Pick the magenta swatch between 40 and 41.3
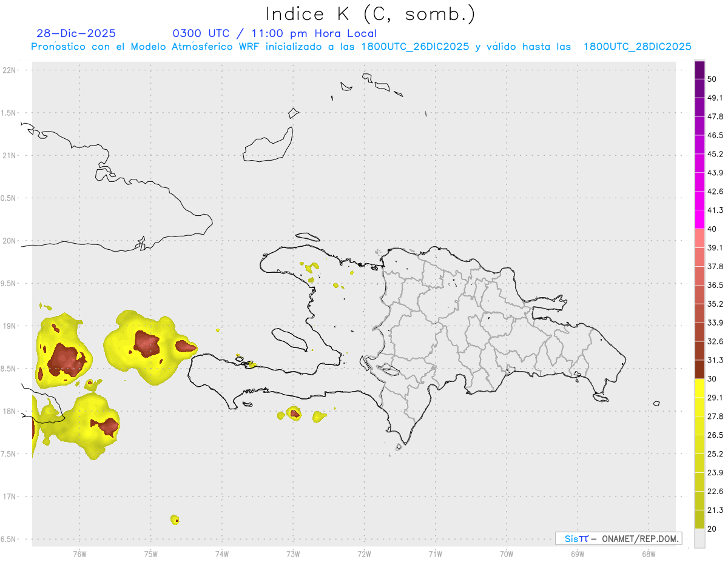The image size is (728, 562). pyautogui.click(x=699, y=219)
